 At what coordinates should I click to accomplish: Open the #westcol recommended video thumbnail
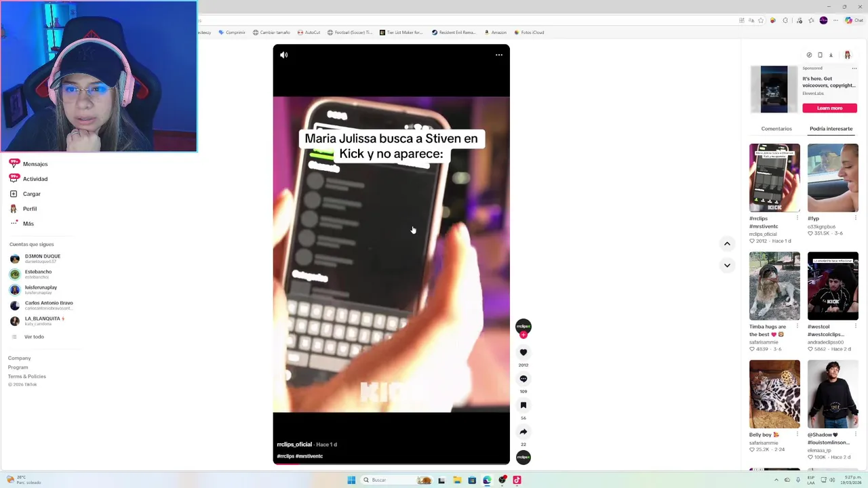[x=833, y=286]
